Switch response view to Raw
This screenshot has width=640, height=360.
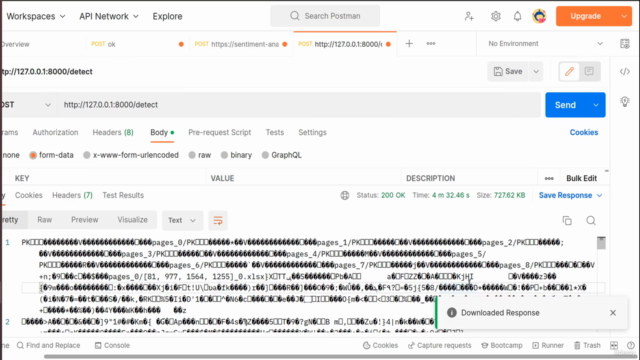pos(44,220)
